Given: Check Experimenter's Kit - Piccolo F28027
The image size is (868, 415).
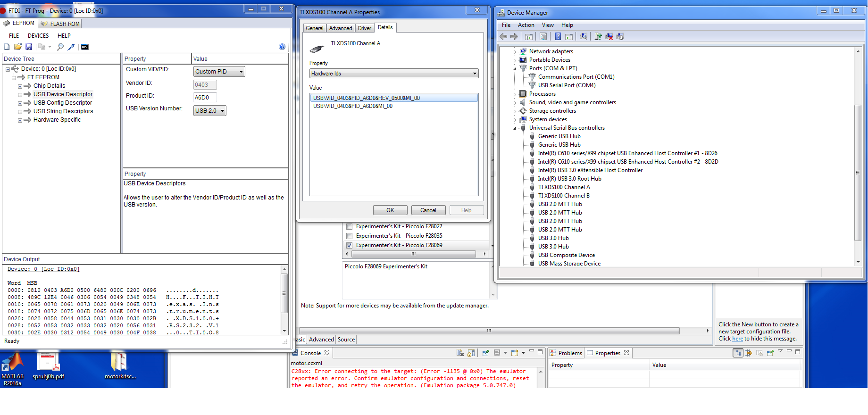Looking at the screenshot, I should tap(350, 226).
